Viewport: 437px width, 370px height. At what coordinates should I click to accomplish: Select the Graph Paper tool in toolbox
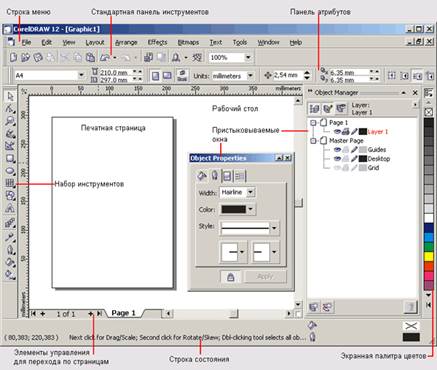10,183
